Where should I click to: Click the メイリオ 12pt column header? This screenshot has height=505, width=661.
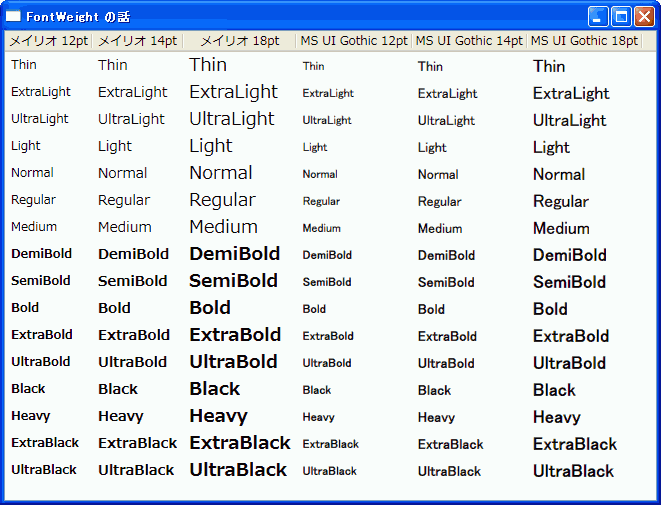[48, 41]
